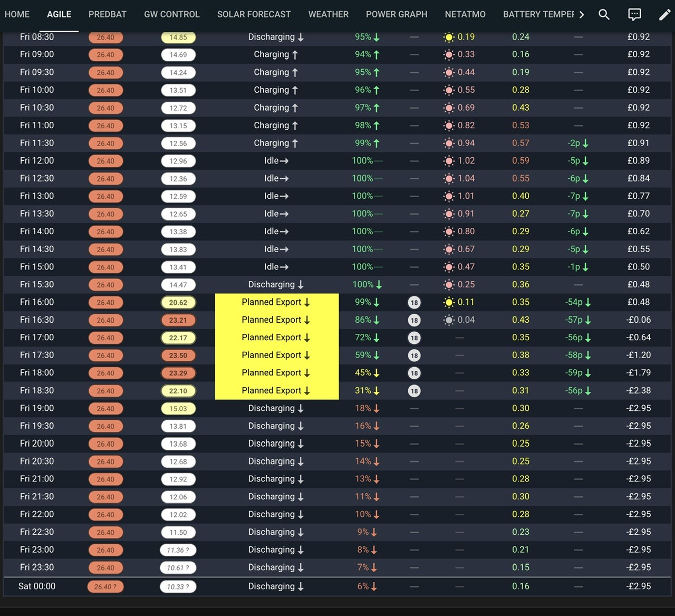Select the NETATMO tab

465,14
